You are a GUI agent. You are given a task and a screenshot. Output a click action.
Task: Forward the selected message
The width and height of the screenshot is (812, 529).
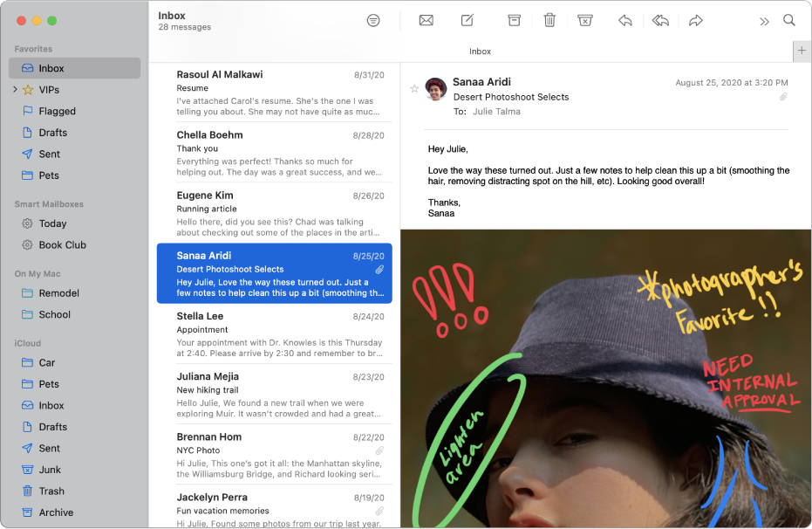(x=695, y=21)
